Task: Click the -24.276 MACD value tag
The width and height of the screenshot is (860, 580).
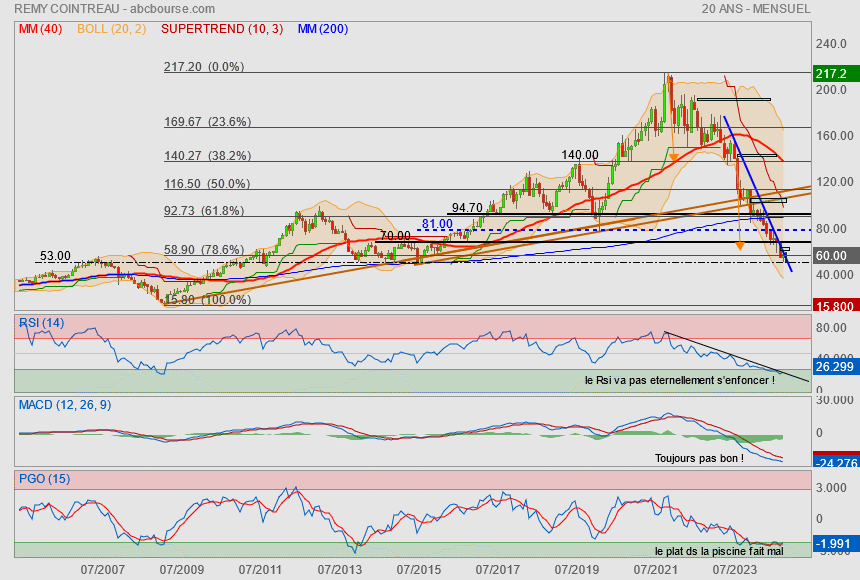Action: click(836, 461)
